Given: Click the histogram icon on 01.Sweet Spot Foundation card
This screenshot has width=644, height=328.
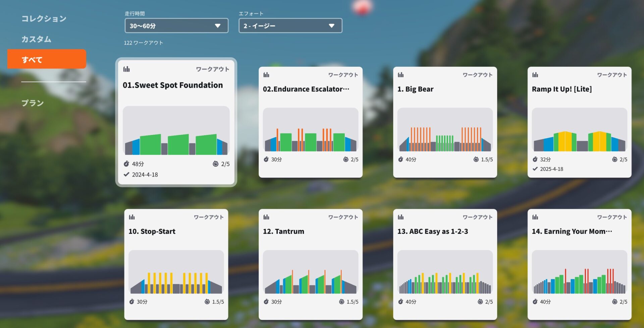Looking at the screenshot, I should coord(126,69).
